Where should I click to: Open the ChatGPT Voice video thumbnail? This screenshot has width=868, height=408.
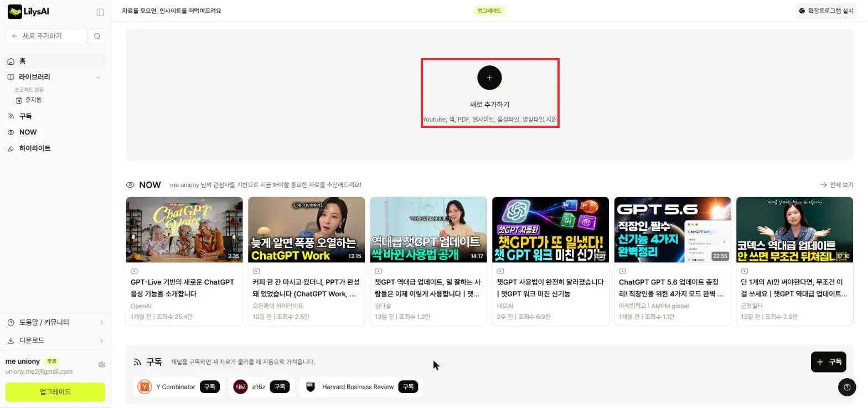coord(184,230)
